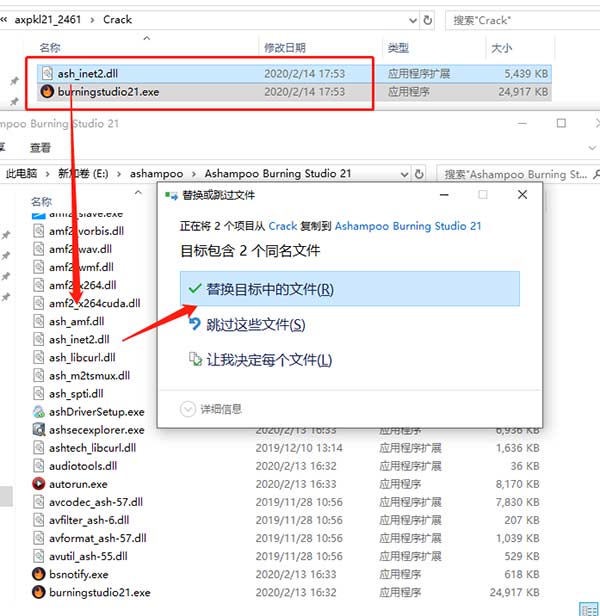Click 新加卷 (E:) breadcrumb segment
The image size is (600, 616).
point(83,173)
